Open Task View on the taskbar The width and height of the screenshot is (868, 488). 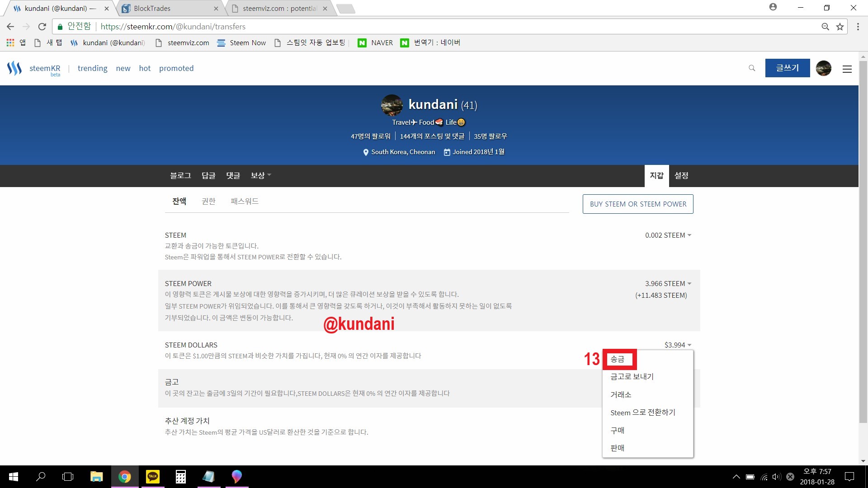[x=68, y=477]
